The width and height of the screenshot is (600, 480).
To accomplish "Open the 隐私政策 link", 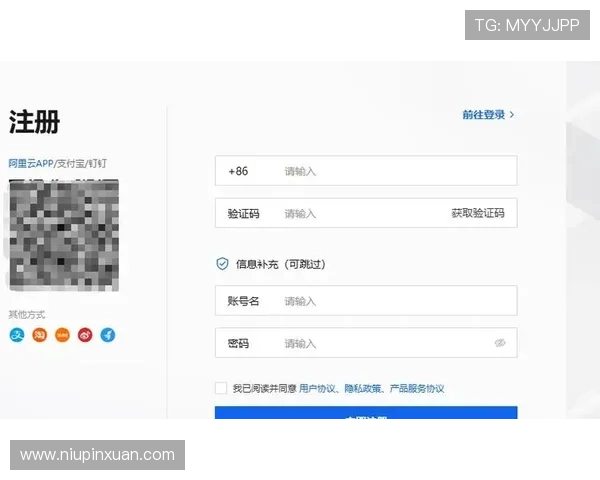I will tap(363, 389).
